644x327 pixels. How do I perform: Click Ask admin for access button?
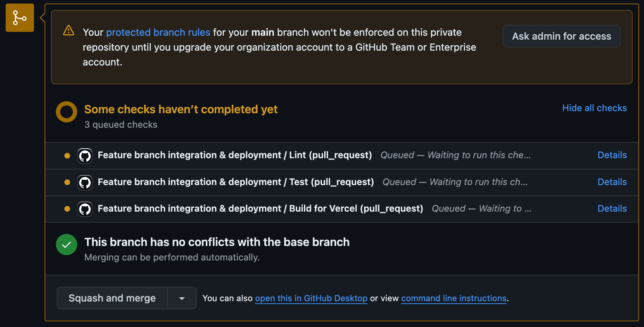(562, 36)
